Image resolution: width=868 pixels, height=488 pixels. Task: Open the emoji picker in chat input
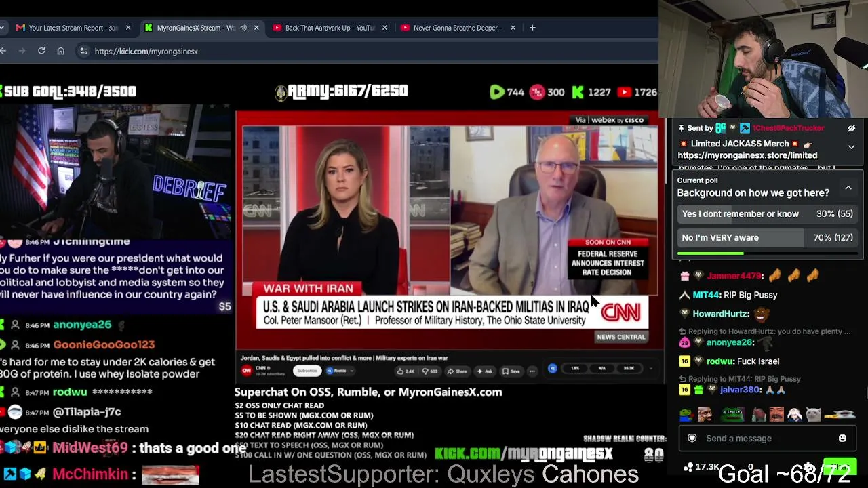point(842,439)
